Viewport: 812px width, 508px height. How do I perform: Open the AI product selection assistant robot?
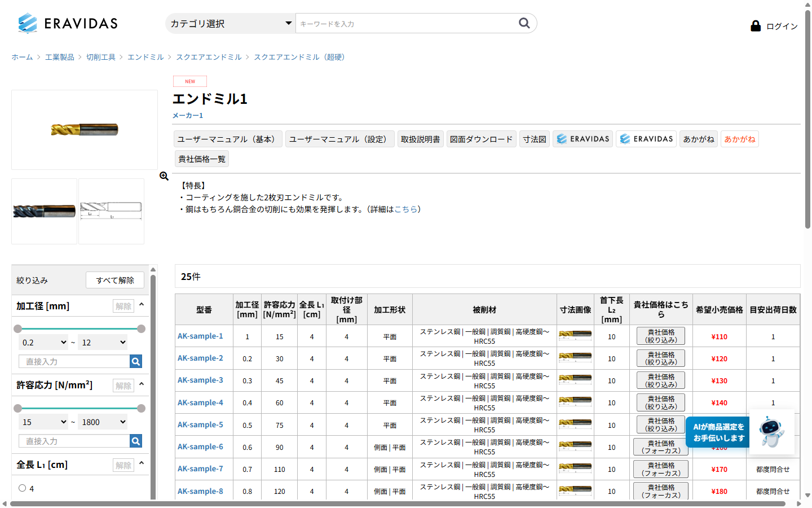[x=772, y=432]
